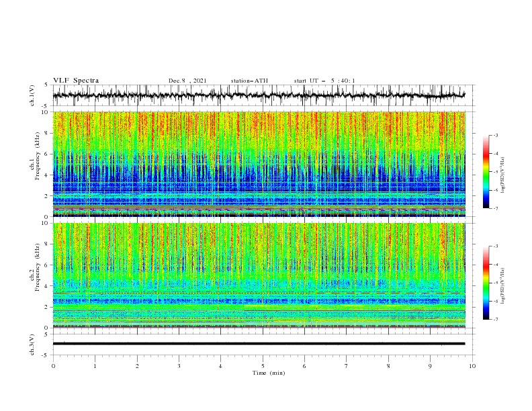Image resolution: width=532 pixels, height=411 pixels.
Task: Click the 'ch.1 Frequency (kHz)' axis label
Action: [35, 156]
